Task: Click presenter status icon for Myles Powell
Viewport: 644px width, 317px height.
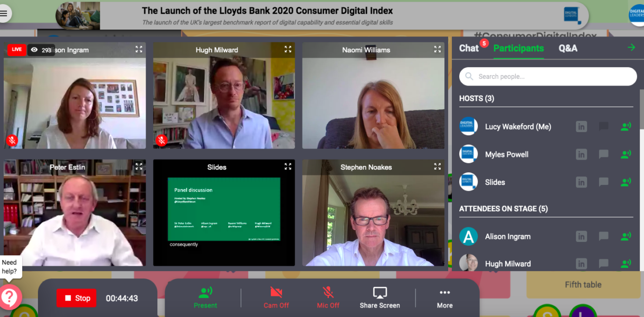Action: pos(626,155)
